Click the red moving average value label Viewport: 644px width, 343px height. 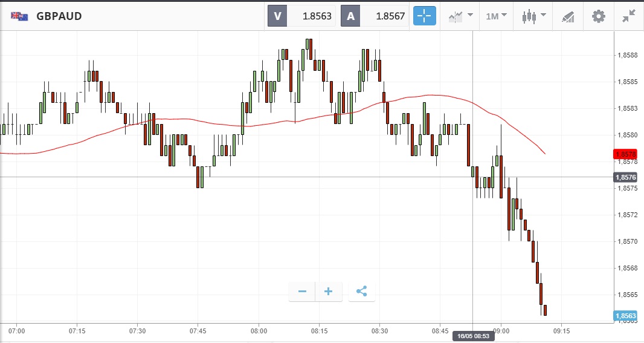[x=625, y=154]
